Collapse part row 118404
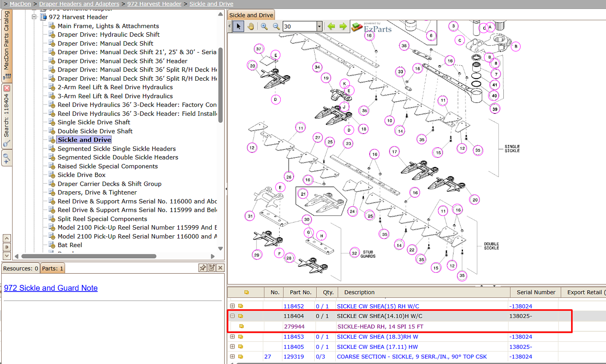606x364 pixels. click(232, 316)
